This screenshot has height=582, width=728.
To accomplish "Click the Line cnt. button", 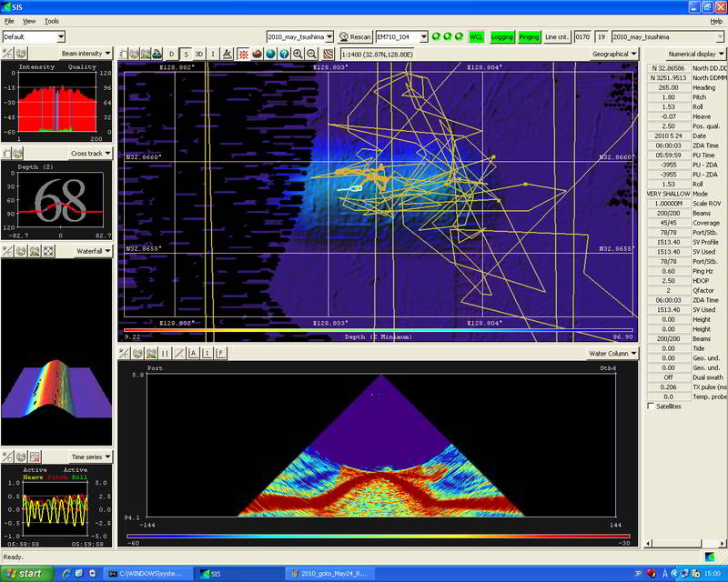I will (556, 36).
